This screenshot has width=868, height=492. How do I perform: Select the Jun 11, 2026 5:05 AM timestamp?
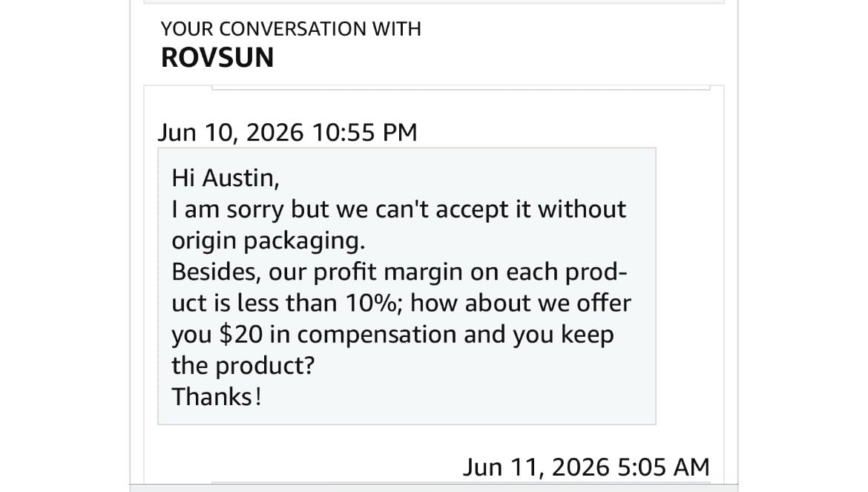coord(586,467)
